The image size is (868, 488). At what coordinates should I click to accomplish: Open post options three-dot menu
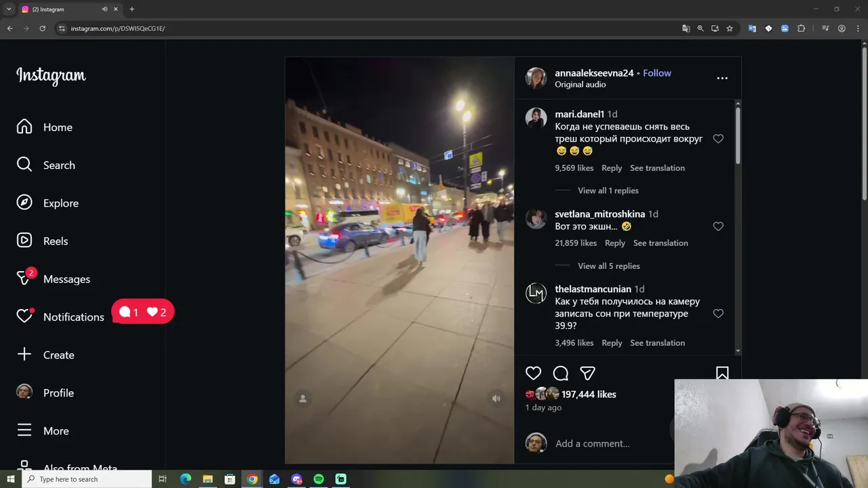click(x=722, y=78)
